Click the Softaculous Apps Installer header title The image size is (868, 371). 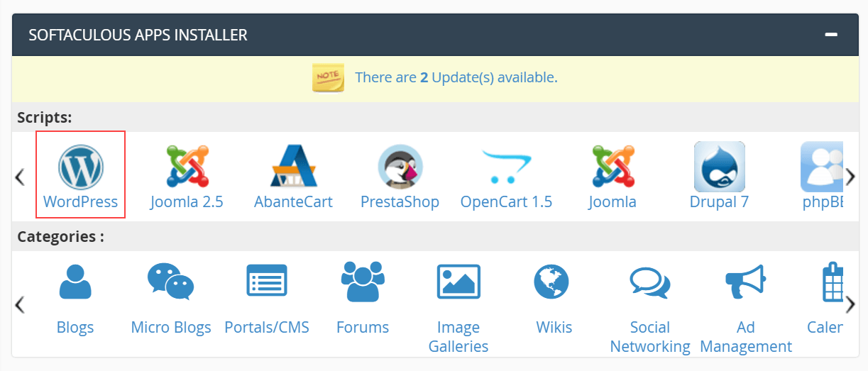click(x=138, y=35)
